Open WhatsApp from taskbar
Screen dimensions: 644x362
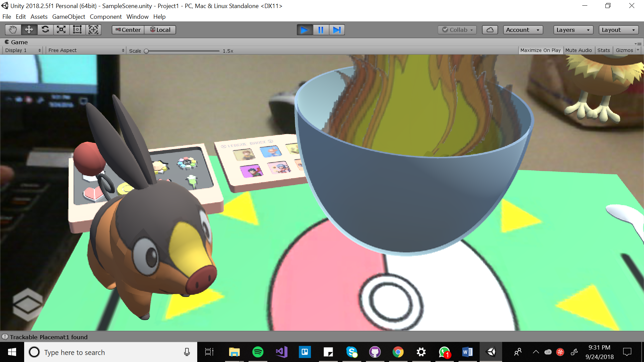[444, 352]
